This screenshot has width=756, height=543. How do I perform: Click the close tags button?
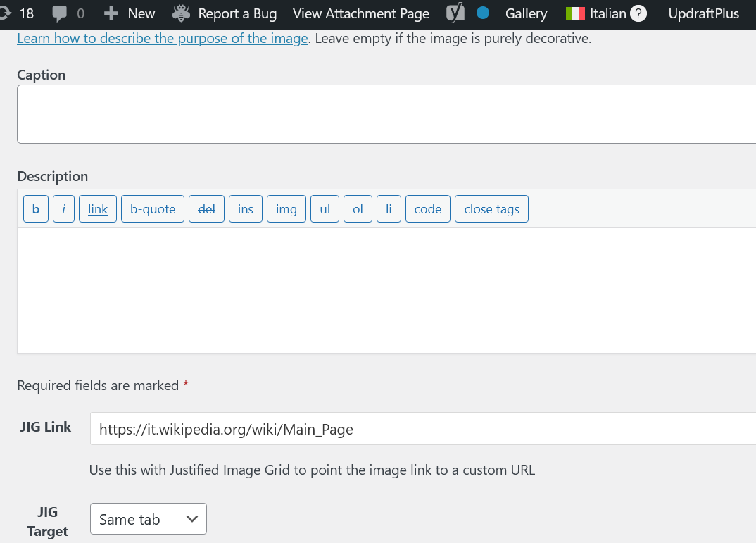[491, 209]
